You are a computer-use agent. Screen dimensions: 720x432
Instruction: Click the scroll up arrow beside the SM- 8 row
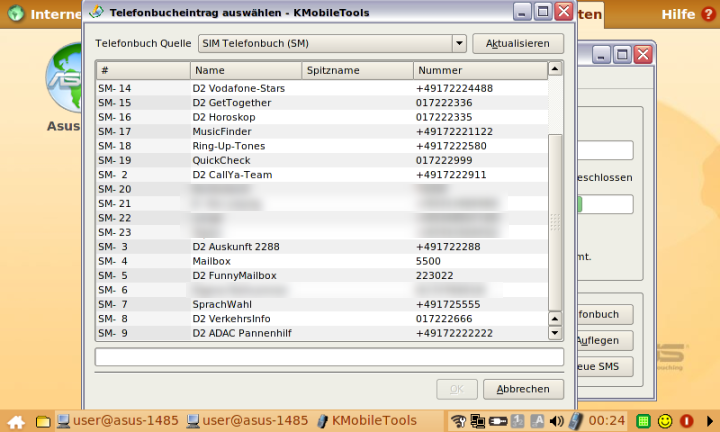click(555, 318)
